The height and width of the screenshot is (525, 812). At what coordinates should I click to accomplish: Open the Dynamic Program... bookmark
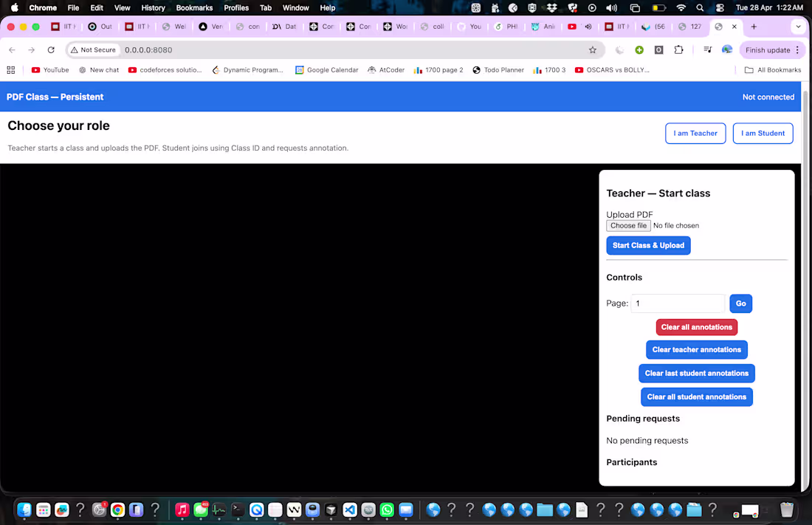point(247,70)
